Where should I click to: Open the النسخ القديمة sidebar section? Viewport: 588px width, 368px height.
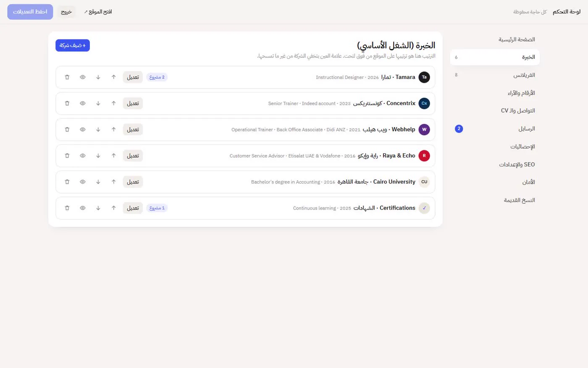495,200
